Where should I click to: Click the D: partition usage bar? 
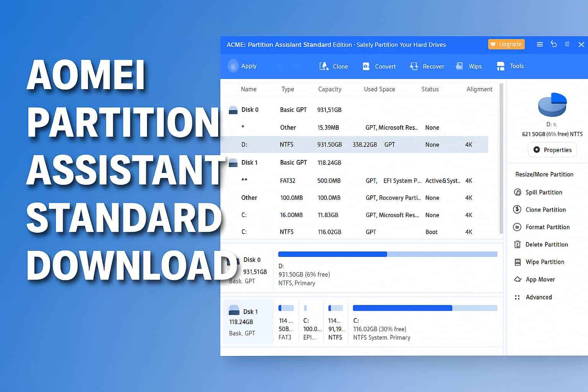tap(387, 254)
